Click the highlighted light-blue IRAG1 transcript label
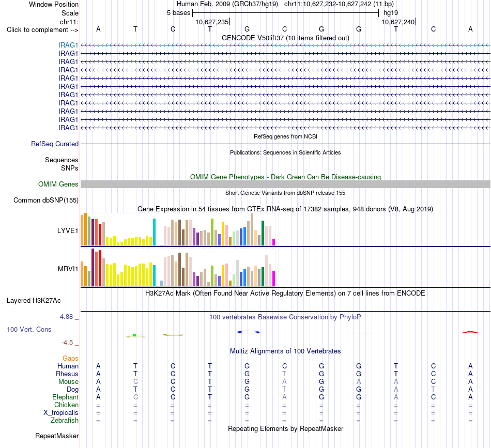Viewport: 491px width, 448px height. (68, 45)
